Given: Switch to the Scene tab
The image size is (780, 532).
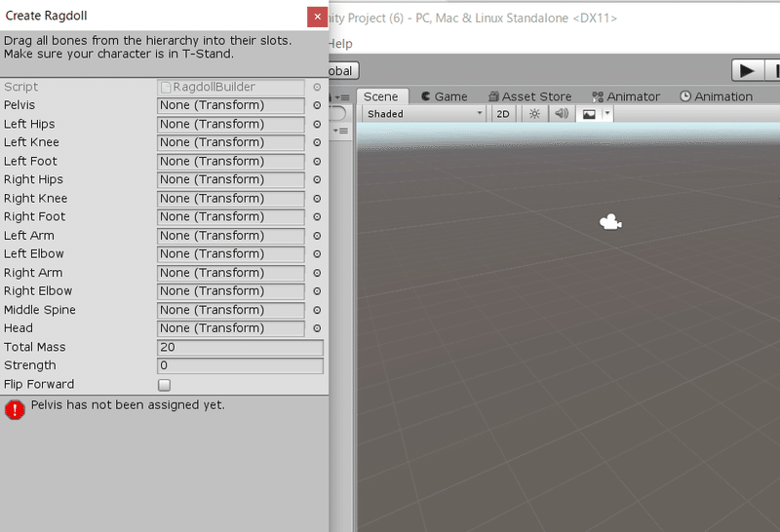Looking at the screenshot, I should click(x=381, y=96).
